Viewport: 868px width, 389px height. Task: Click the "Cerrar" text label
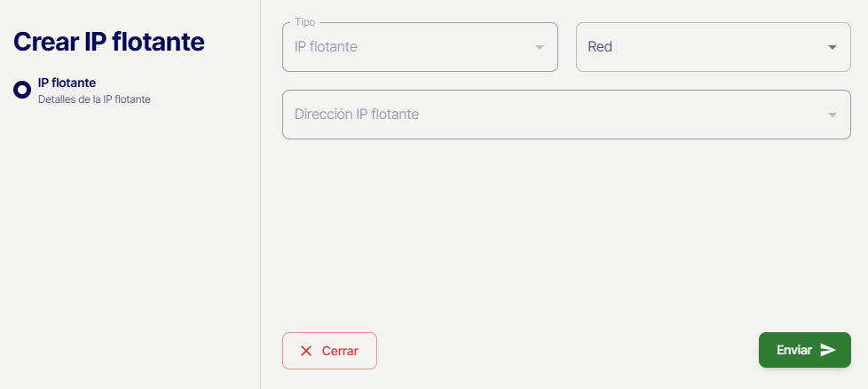pos(340,351)
